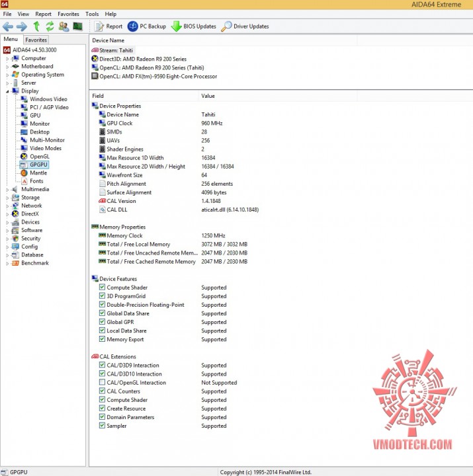Open the users management toolbar icon

[x=64, y=26]
